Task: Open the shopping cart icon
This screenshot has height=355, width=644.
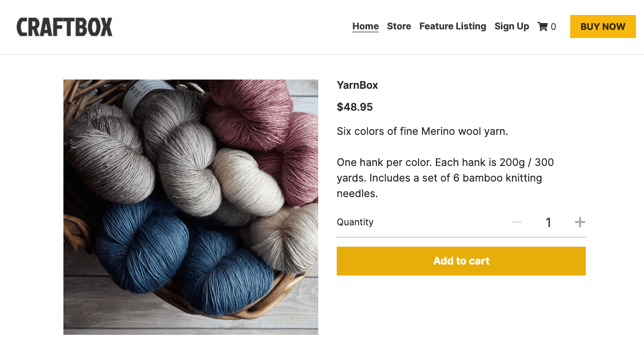Action: pos(543,26)
